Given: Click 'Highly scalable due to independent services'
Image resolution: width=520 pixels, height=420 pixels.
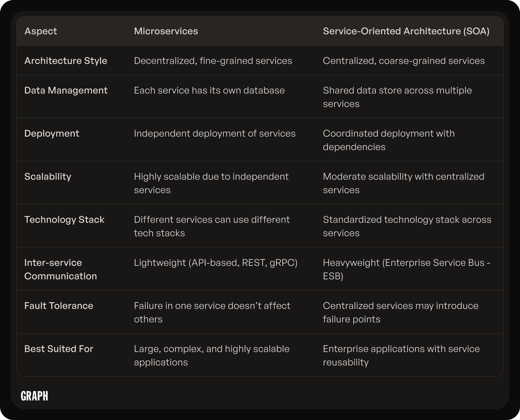Looking at the screenshot, I should 212,183.
